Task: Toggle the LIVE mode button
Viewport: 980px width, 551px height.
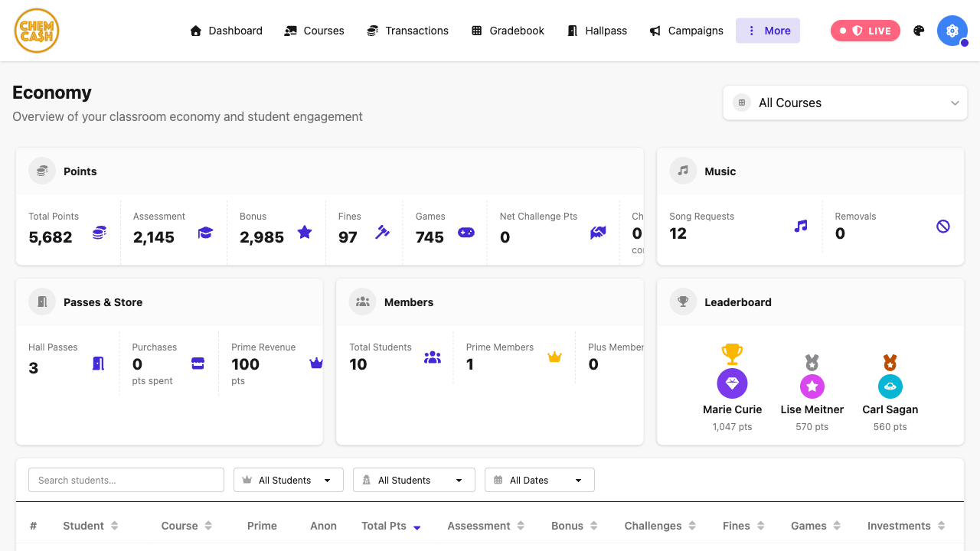Action: pyautogui.click(x=865, y=31)
